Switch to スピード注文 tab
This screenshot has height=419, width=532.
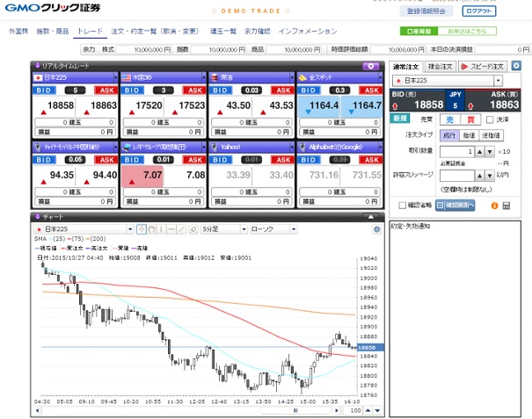(x=482, y=67)
